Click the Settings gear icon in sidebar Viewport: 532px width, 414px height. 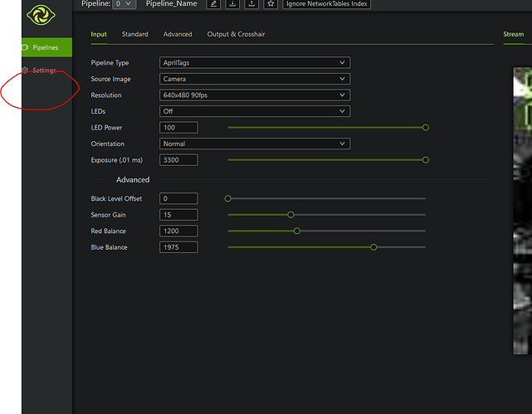(25, 71)
